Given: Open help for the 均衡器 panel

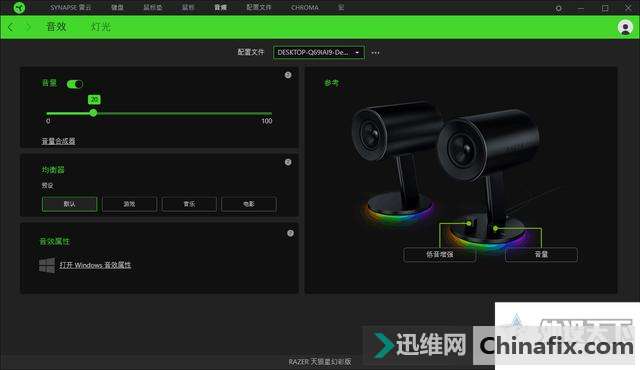Looking at the screenshot, I should click(288, 162).
